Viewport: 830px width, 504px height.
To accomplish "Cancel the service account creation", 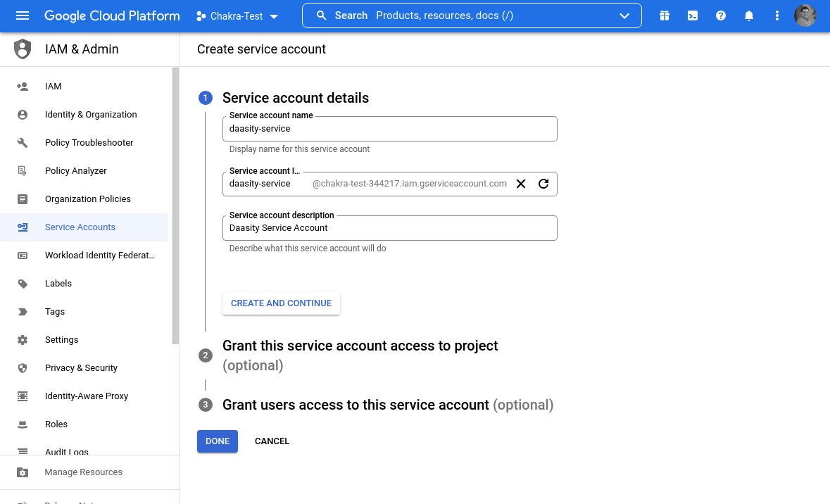I will tap(272, 441).
